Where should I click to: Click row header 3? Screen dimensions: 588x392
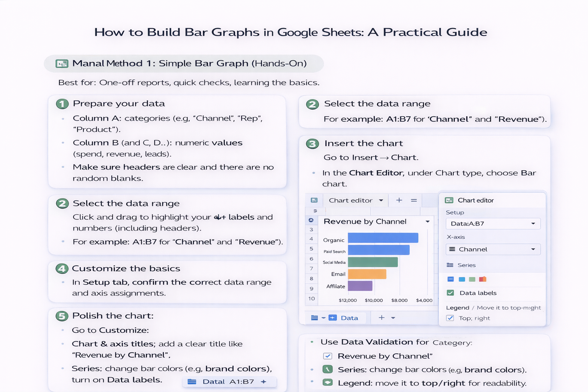(311, 230)
